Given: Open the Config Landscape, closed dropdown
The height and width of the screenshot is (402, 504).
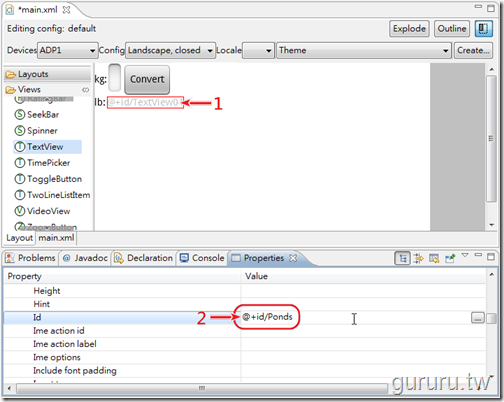Looking at the screenshot, I should point(170,50).
